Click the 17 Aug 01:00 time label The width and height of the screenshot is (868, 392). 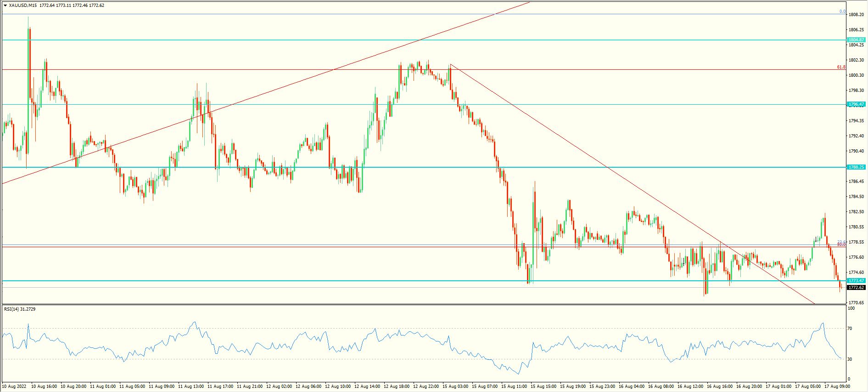[x=778, y=386]
